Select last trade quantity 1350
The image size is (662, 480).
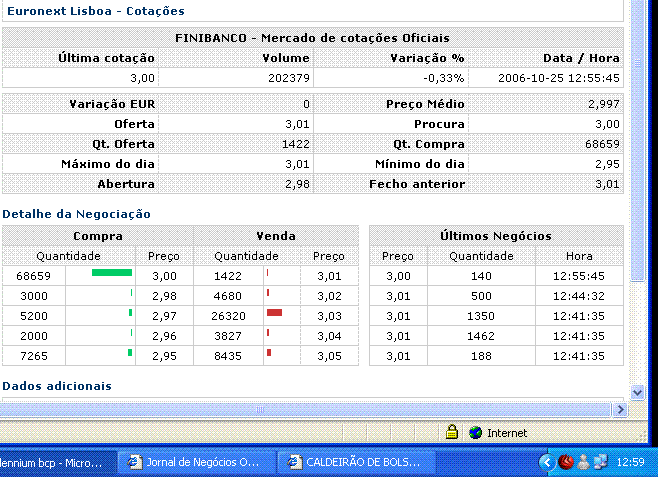click(481, 316)
